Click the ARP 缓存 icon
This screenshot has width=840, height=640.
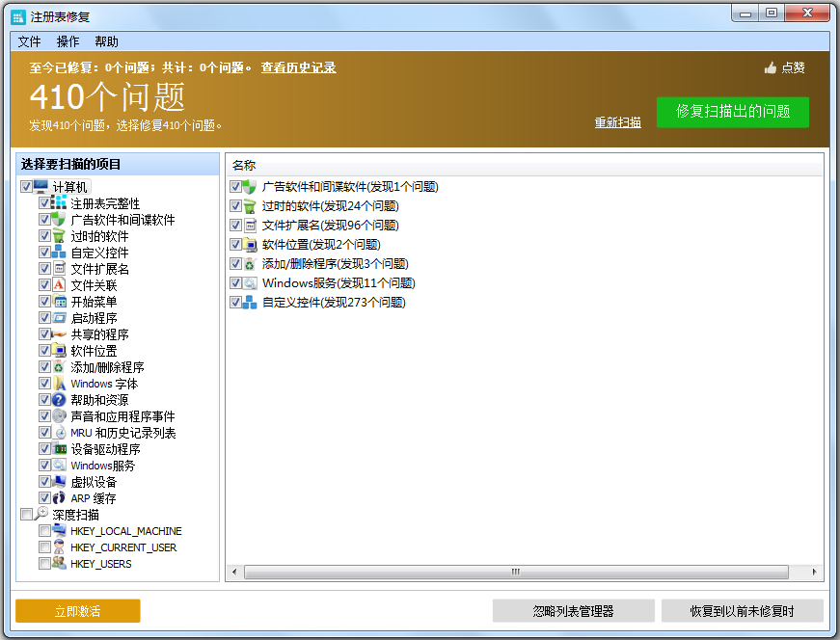[57, 497]
